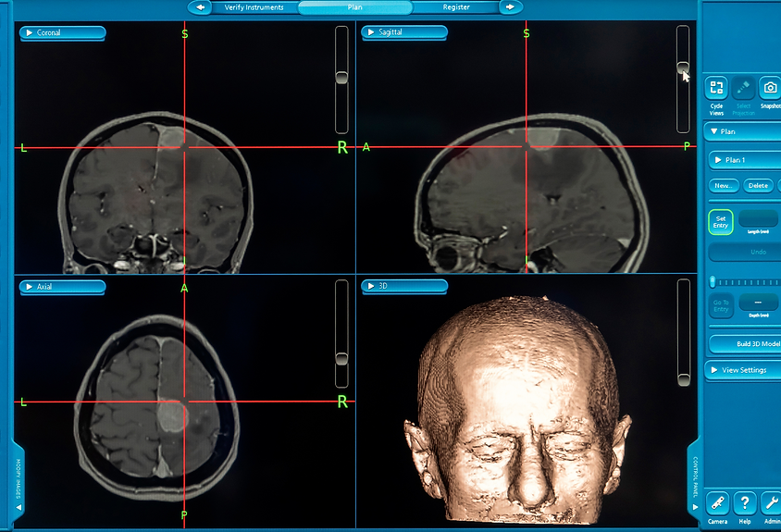Viewport: 781px width, 532px height.
Task: Go to the previous step with the back arrow
Action: click(x=200, y=7)
